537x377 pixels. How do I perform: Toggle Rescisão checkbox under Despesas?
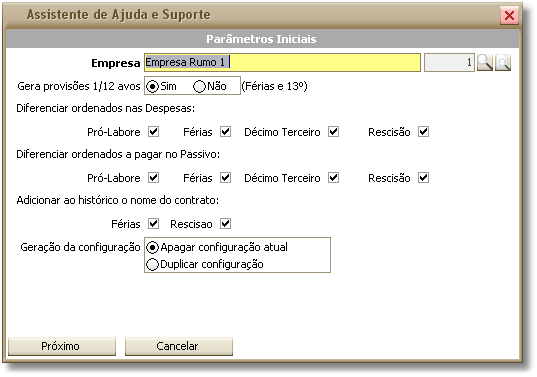423,131
